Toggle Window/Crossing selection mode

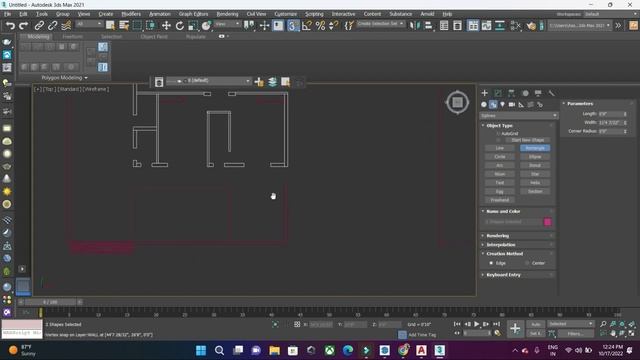tap(151, 26)
